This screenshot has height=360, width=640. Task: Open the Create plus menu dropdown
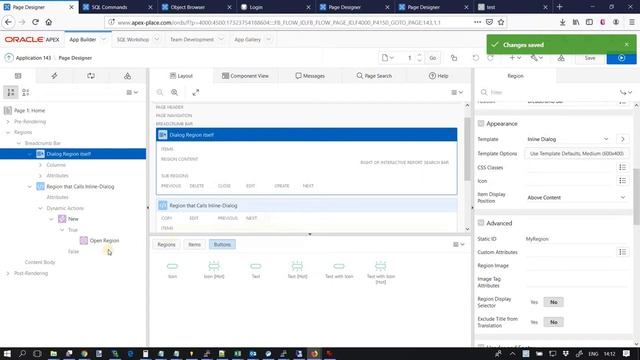[515, 58]
